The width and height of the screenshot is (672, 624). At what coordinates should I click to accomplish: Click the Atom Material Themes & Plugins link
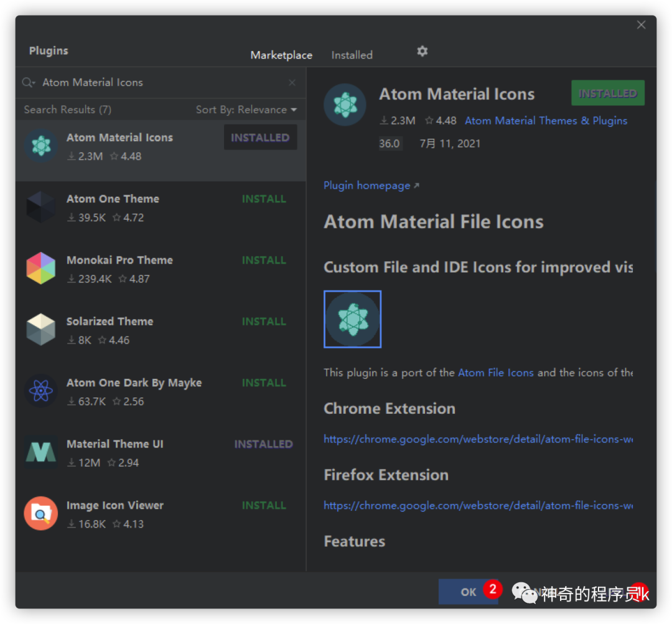pos(546,121)
